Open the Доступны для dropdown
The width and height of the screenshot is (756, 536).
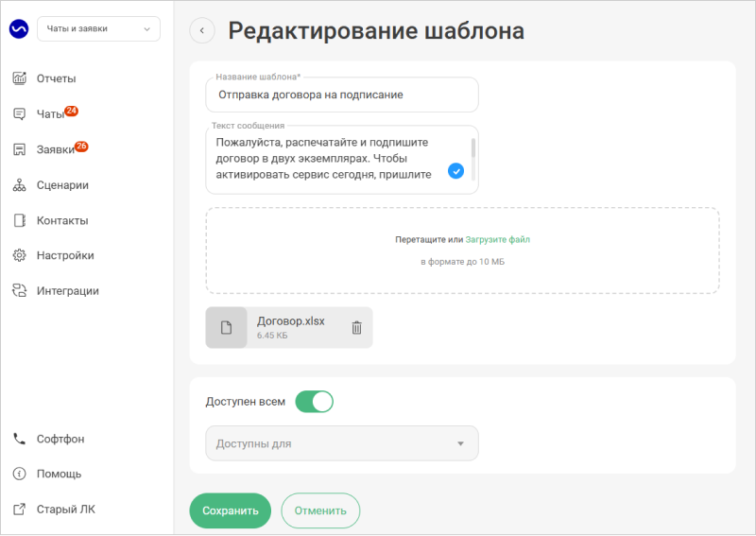(x=342, y=443)
